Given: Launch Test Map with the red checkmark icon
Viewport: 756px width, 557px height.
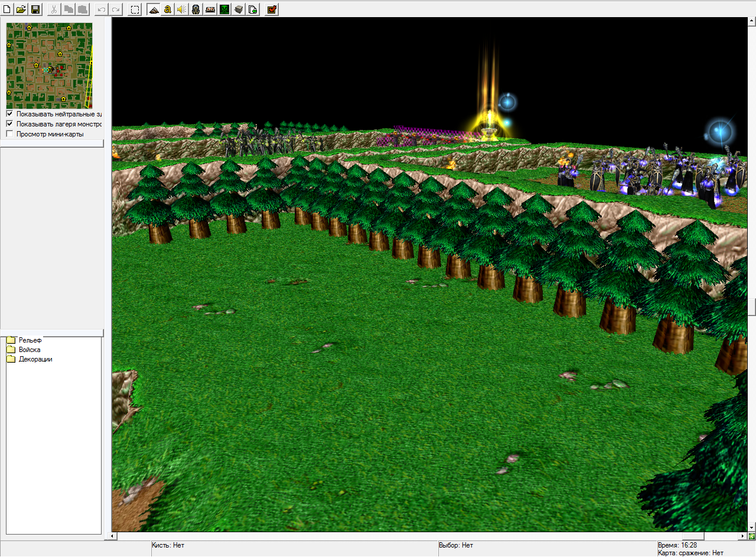Looking at the screenshot, I should coord(272,9).
